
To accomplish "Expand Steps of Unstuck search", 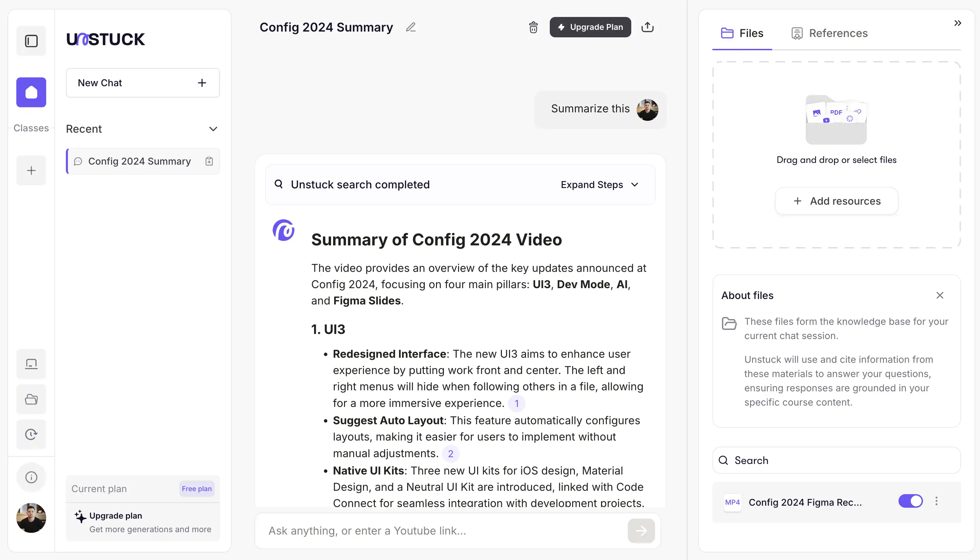I will tap(599, 185).
